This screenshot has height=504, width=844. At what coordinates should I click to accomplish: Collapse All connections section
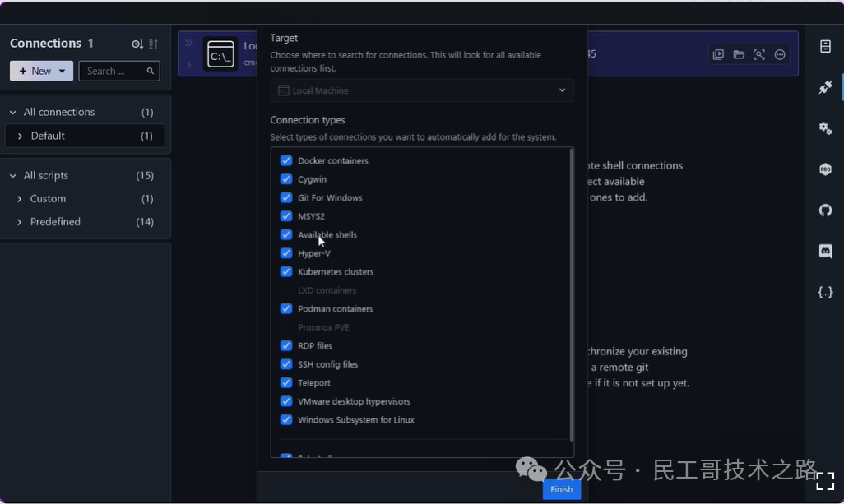tap(13, 113)
